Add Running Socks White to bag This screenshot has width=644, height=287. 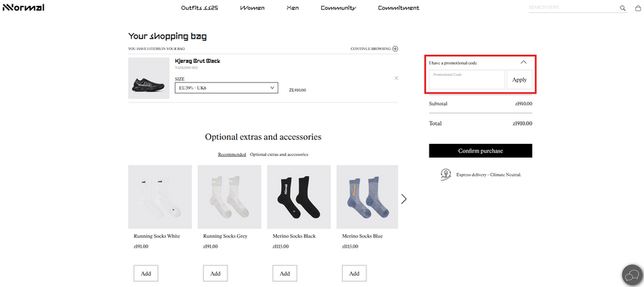[x=146, y=273]
